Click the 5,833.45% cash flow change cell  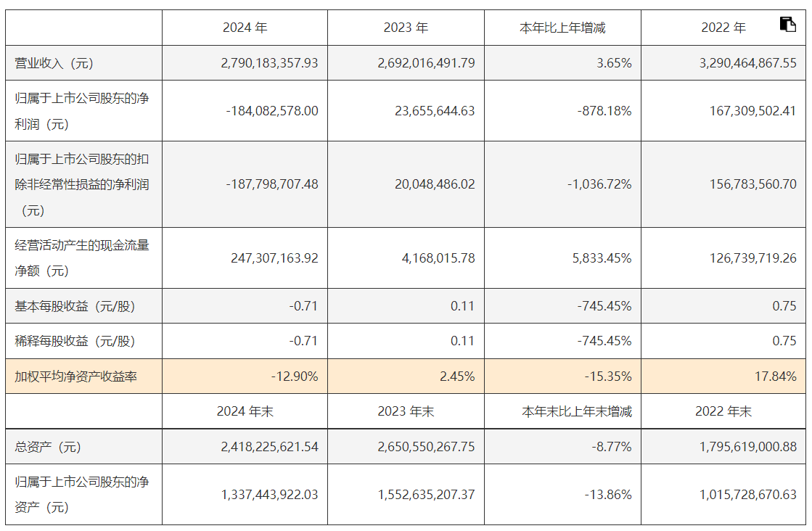click(602, 258)
